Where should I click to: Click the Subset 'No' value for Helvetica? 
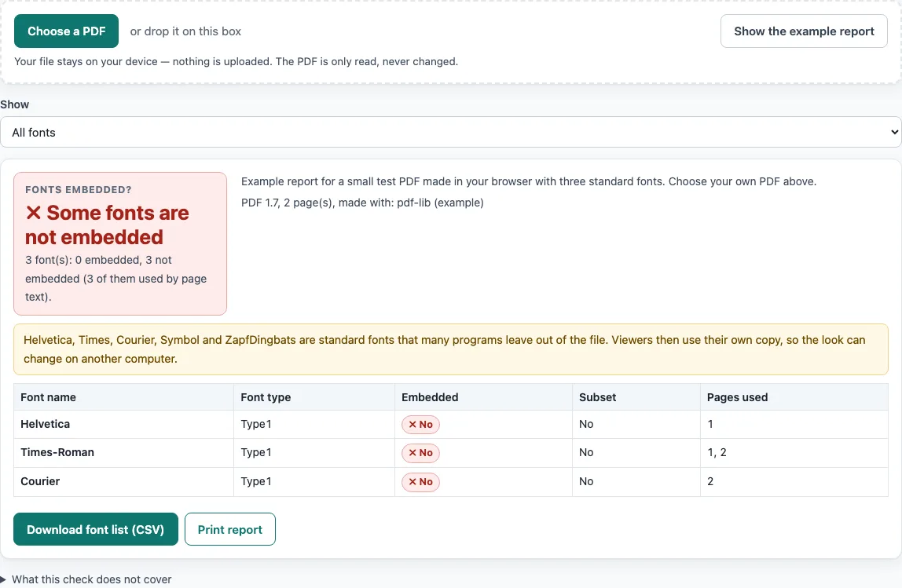pyautogui.click(x=586, y=424)
